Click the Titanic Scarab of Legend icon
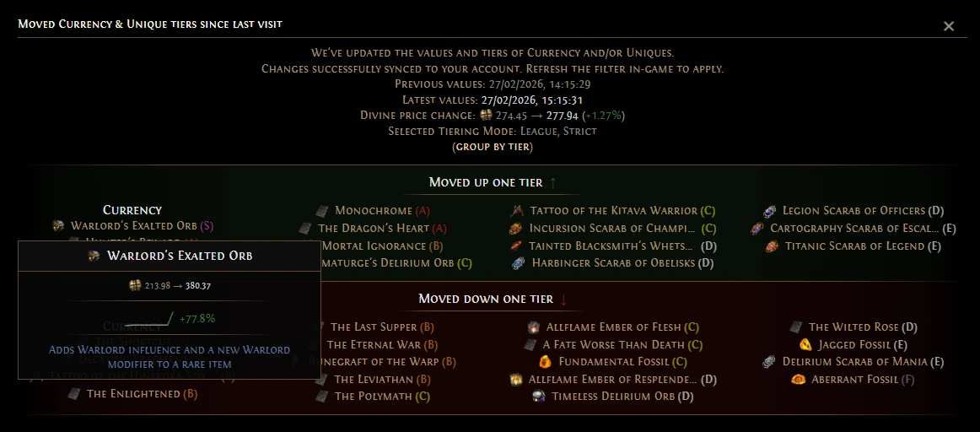 772,246
